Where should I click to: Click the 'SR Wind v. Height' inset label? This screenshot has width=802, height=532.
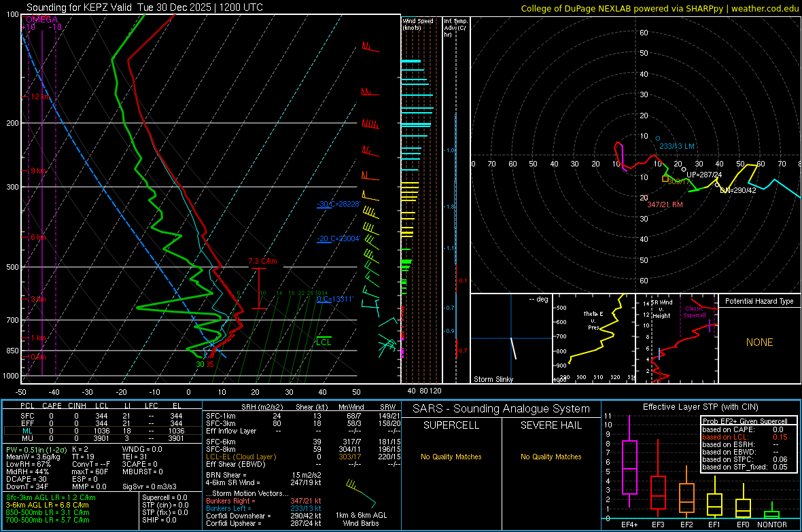(x=661, y=309)
